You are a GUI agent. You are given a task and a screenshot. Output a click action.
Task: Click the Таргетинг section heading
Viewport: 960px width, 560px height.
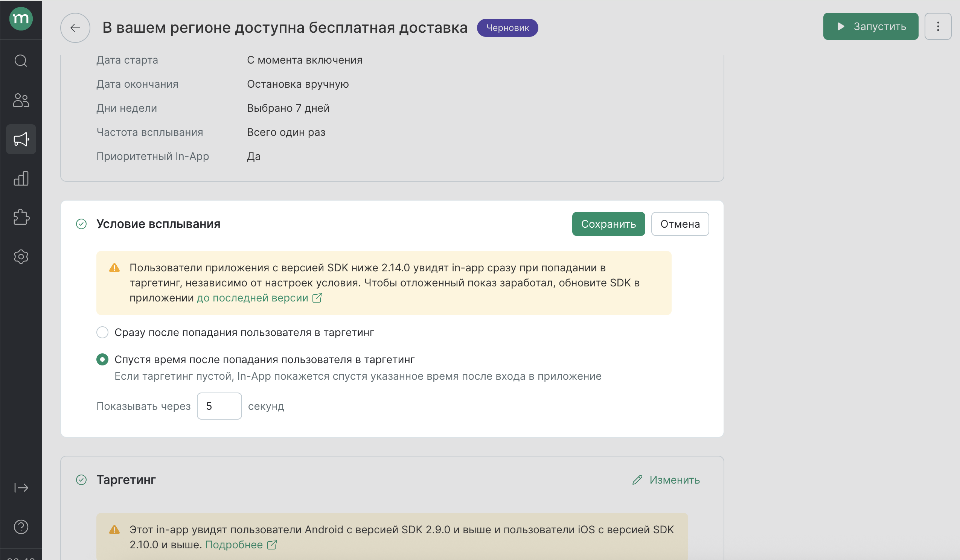pyautogui.click(x=126, y=479)
